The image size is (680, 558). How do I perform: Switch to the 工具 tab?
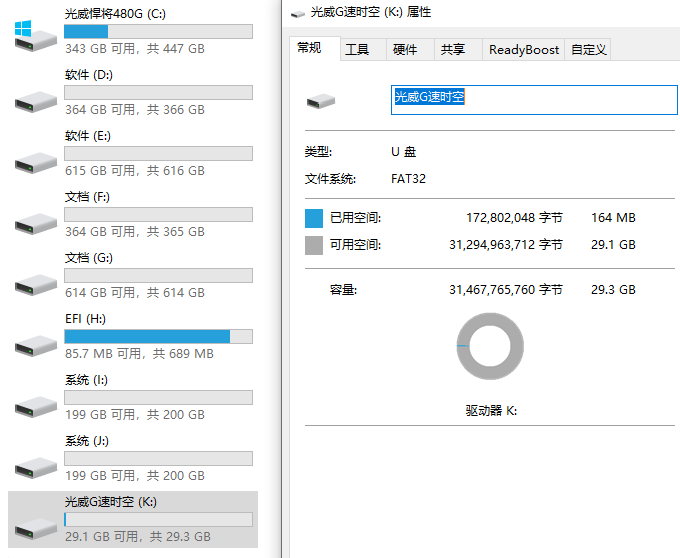point(363,49)
